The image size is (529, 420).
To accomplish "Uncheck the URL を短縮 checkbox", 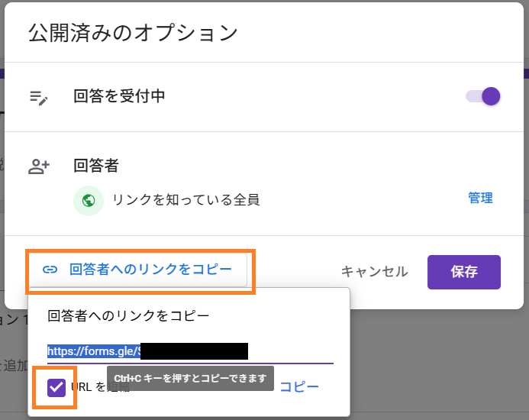I will click(x=56, y=388).
